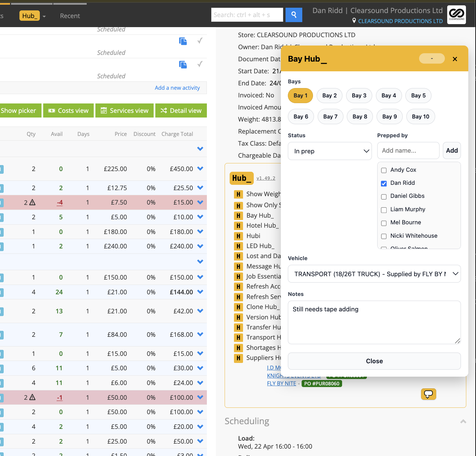The width and height of the screenshot is (476, 456).
Task: Expand the £144.00 row chevron
Action: (200, 292)
